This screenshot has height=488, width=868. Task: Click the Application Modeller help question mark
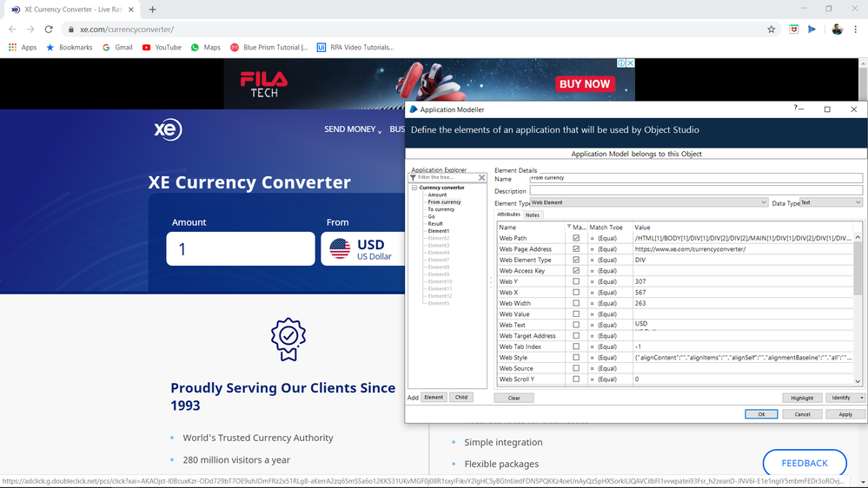[x=796, y=108]
